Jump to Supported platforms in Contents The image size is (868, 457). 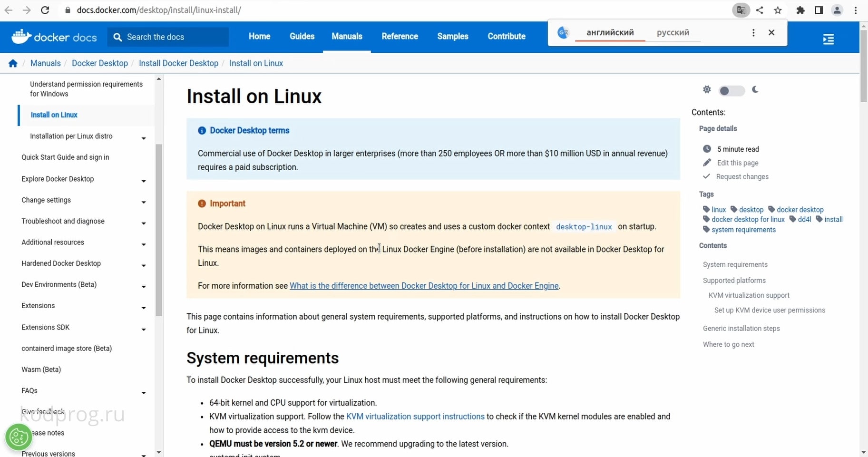pos(734,281)
